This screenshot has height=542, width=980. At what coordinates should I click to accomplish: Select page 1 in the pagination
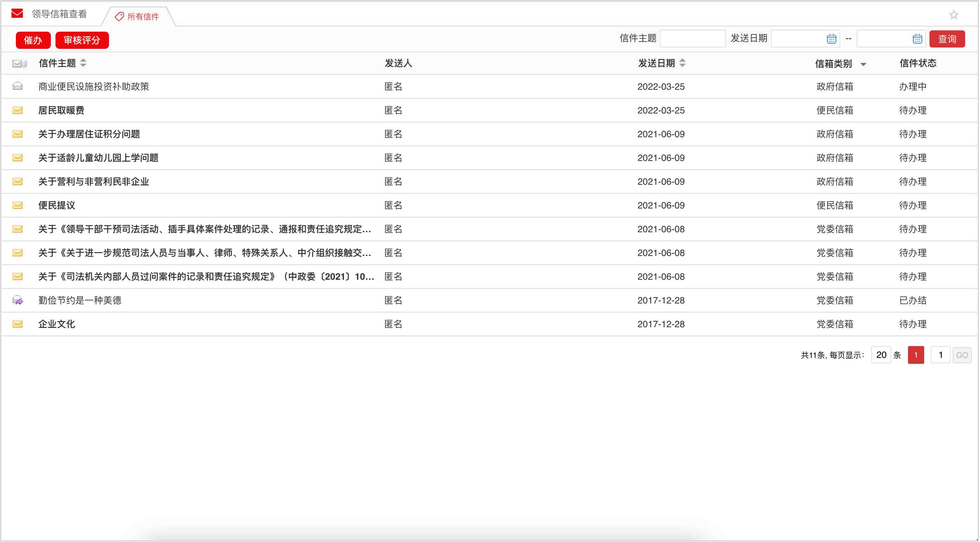916,355
